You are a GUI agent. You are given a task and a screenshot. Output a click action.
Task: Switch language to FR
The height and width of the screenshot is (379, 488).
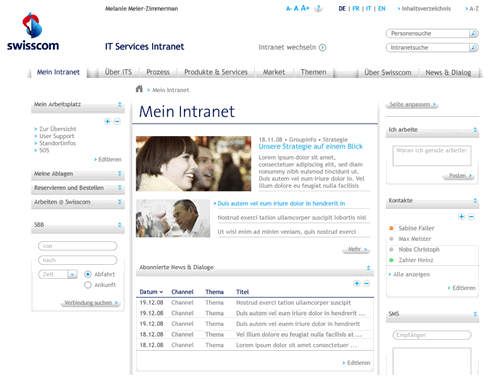click(x=356, y=9)
